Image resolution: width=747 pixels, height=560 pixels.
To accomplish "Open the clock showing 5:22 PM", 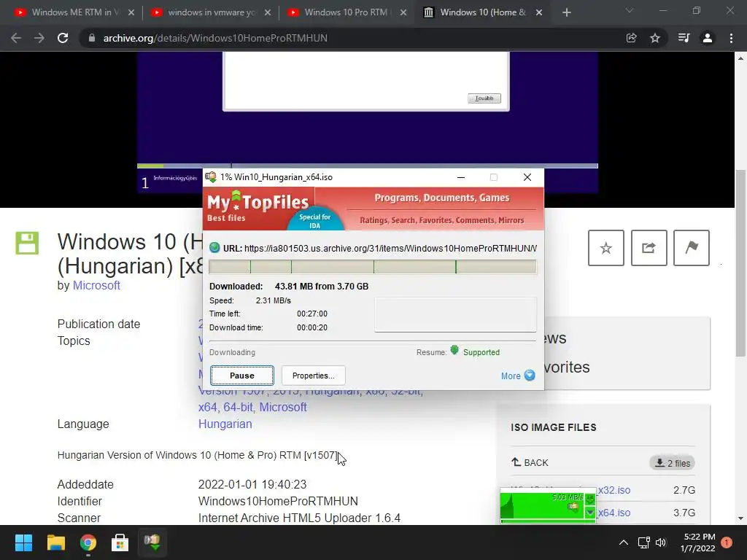I will 698,542.
